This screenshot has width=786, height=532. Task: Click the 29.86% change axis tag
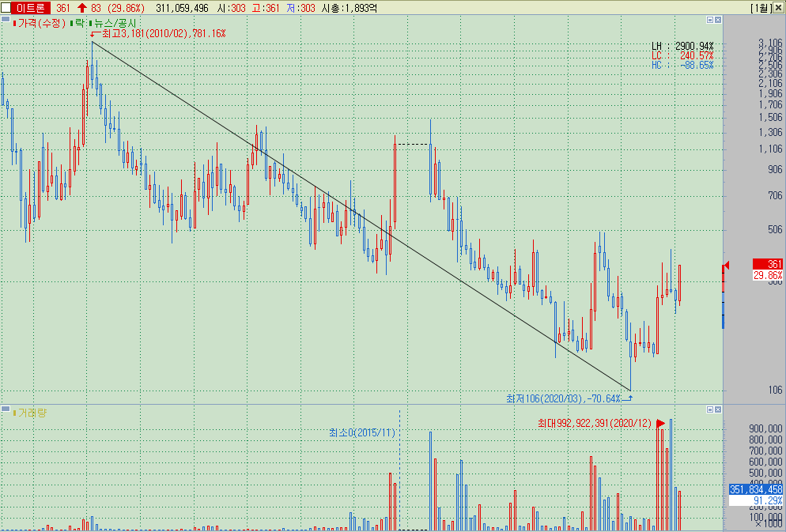[768, 275]
